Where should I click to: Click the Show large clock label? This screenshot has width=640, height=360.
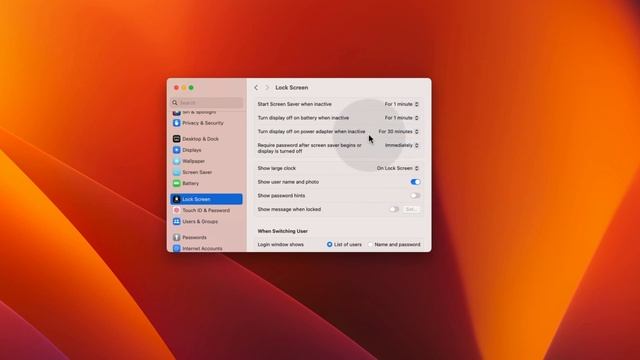pos(277,168)
